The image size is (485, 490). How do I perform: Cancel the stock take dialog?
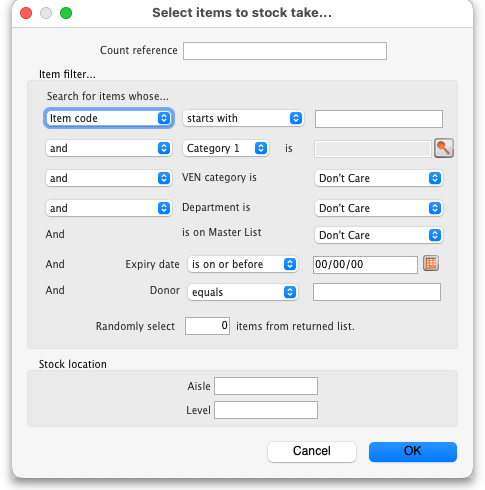pos(312,451)
